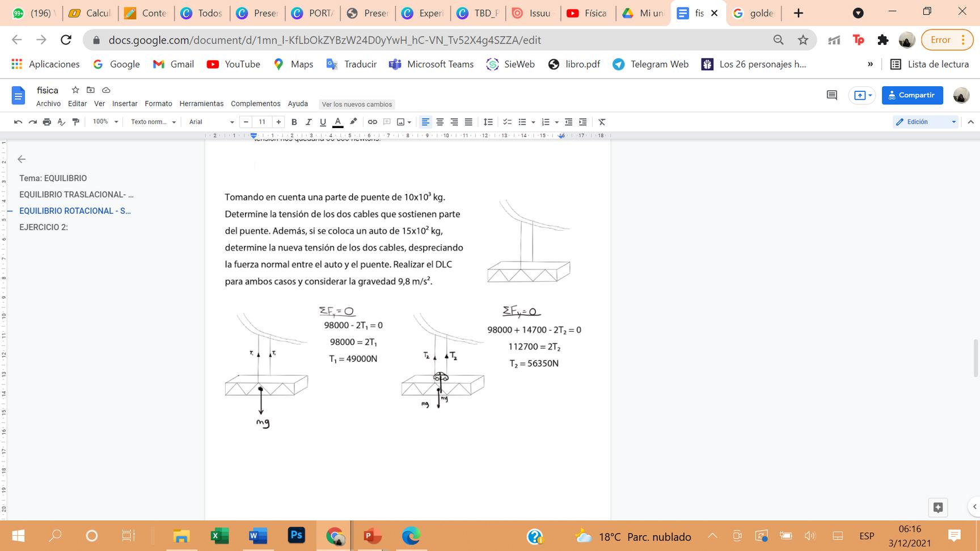This screenshot has height=551, width=980.
Task: Insert a link using chain icon
Action: coord(373,122)
